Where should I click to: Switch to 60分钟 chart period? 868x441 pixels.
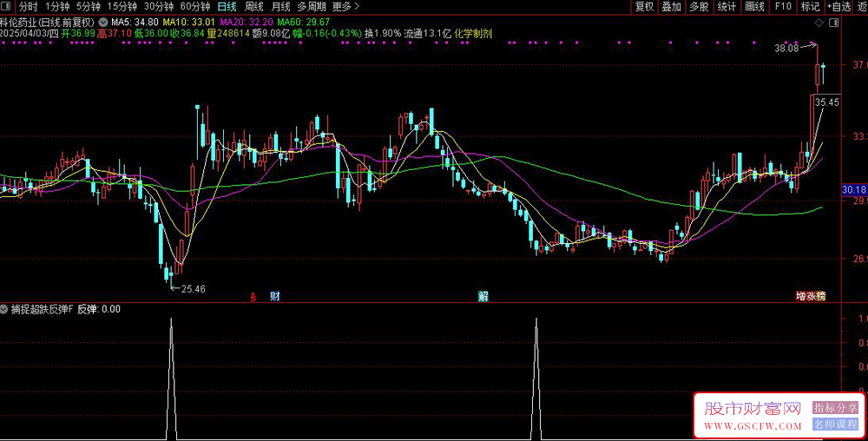point(194,7)
